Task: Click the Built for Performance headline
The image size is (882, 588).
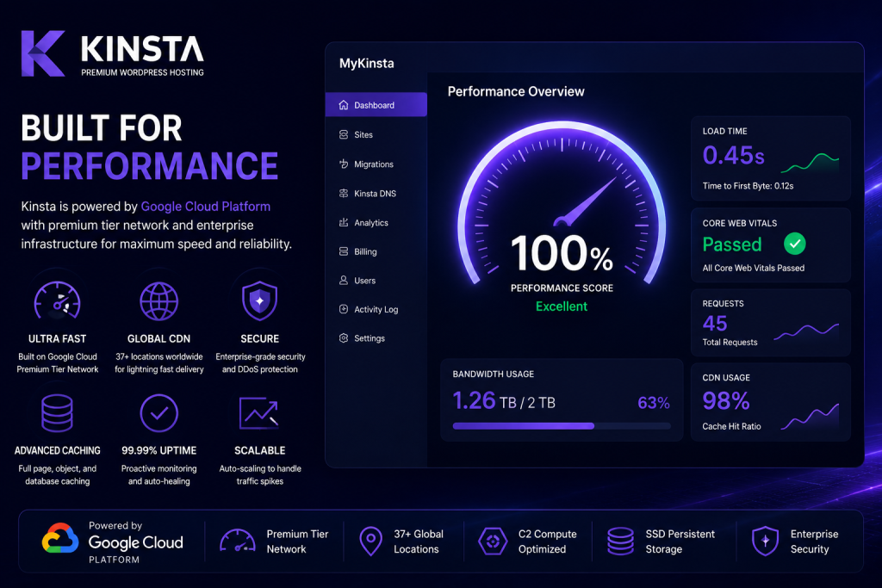Action: tap(150, 146)
